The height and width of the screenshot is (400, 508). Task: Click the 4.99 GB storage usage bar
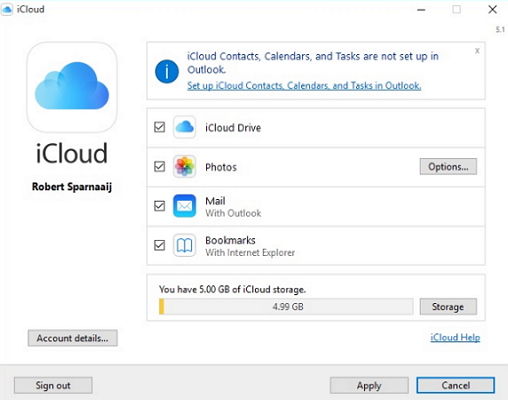286,306
